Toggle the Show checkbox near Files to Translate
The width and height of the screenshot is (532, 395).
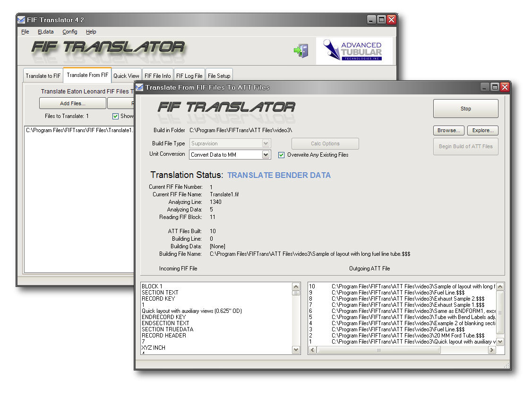[x=115, y=116]
